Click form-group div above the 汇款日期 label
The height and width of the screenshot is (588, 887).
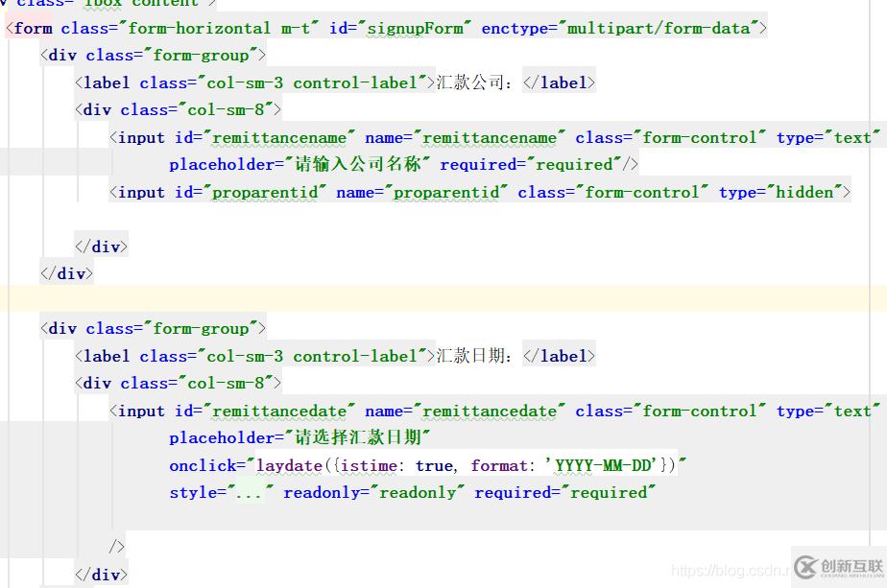point(153,329)
